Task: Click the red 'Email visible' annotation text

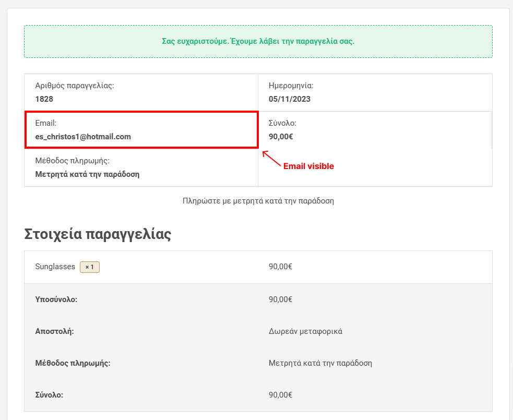Action: click(x=308, y=166)
